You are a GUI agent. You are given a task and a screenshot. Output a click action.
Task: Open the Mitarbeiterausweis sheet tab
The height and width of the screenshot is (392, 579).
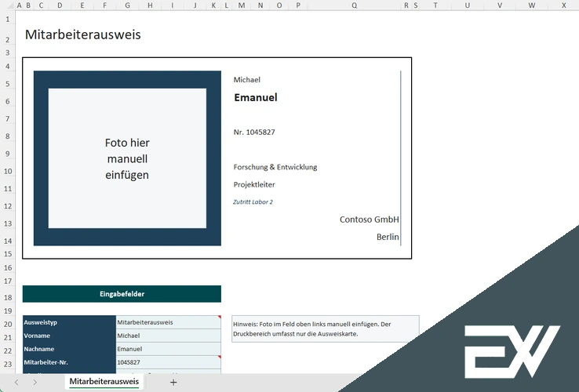(x=104, y=382)
